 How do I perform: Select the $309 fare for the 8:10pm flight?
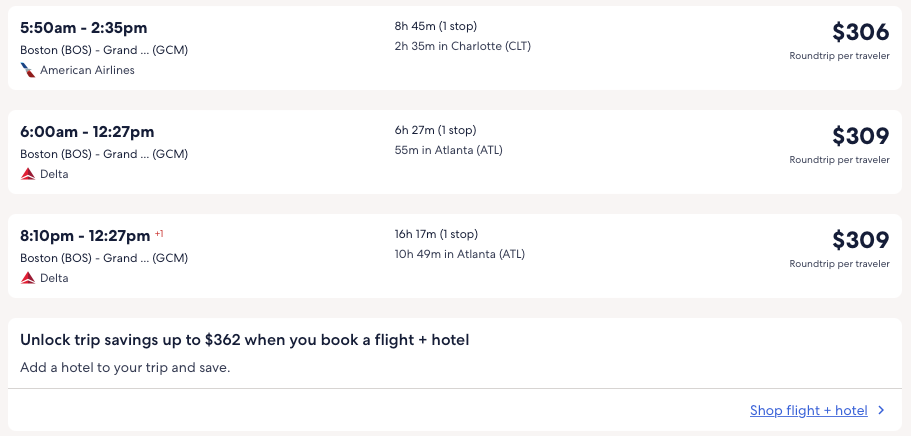click(860, 240)
